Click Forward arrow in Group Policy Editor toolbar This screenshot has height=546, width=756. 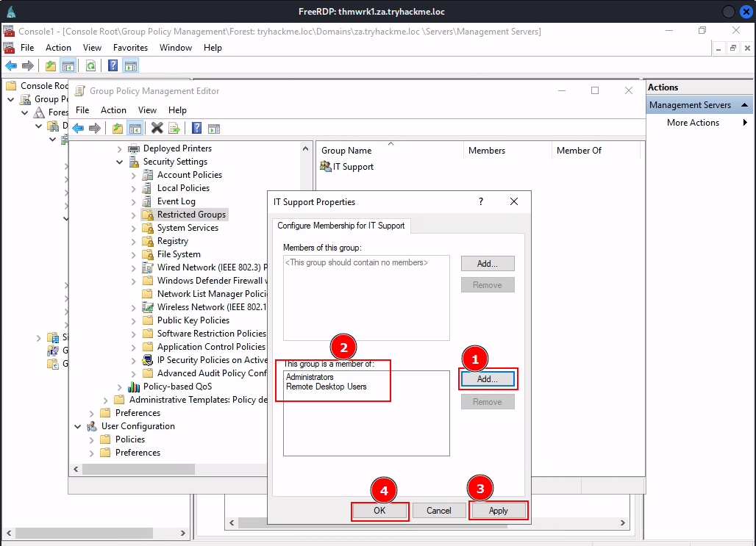click(95, 128)
